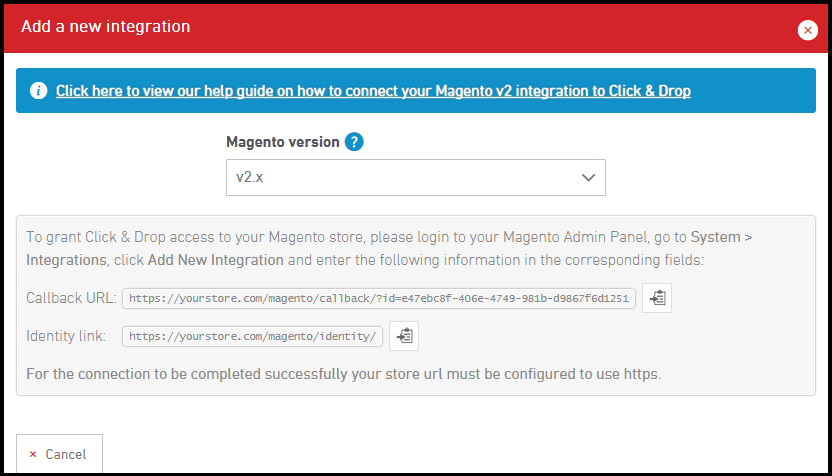
Task: Expand the version dropdown chevron arrow
Action: pos(588,177)
